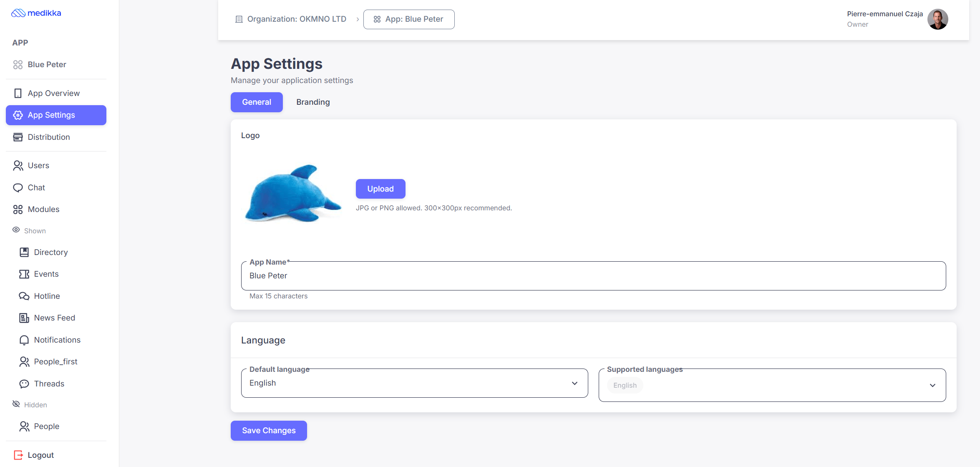Open the Distribution page icon
Screen dimensions: 980x467
coord(18,137)
